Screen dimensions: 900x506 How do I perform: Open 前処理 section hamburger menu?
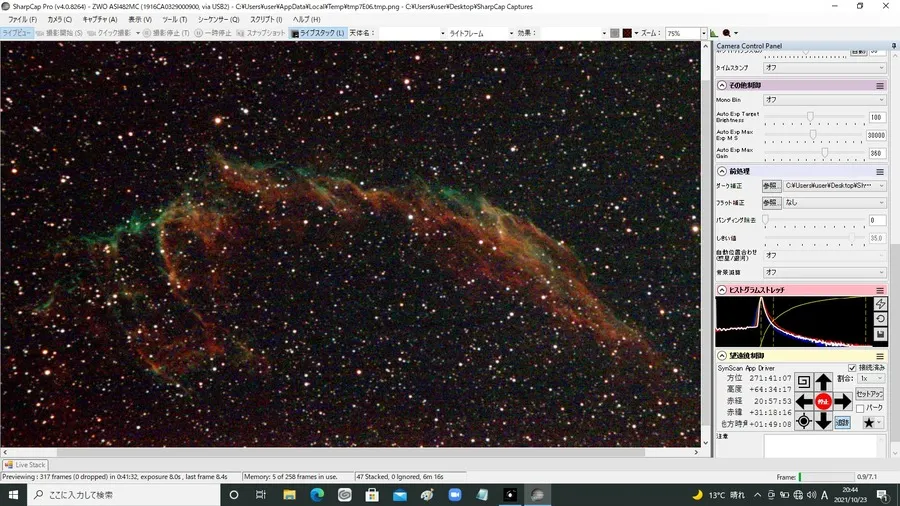(x=879, y=172)
